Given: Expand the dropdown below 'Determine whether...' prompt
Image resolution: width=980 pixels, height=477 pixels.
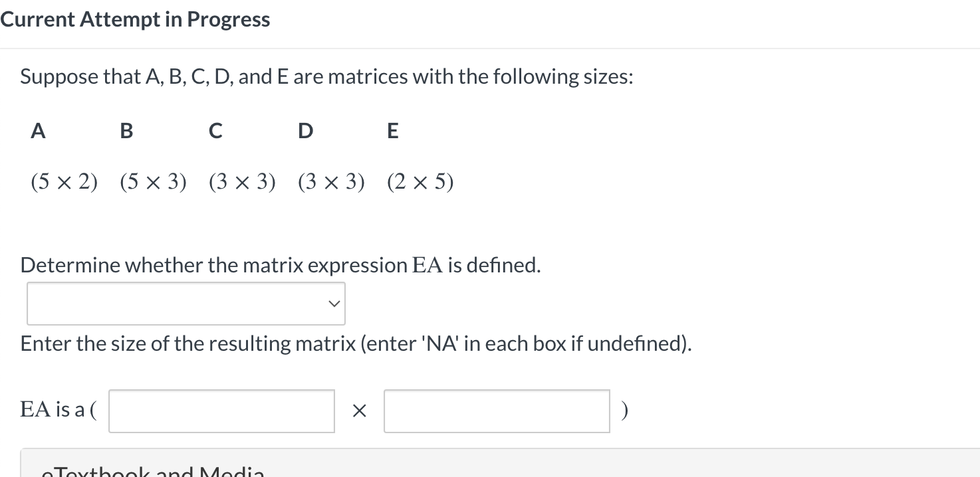Looking at the screenshot, I should pyautogui.click(x=185, y=304).
